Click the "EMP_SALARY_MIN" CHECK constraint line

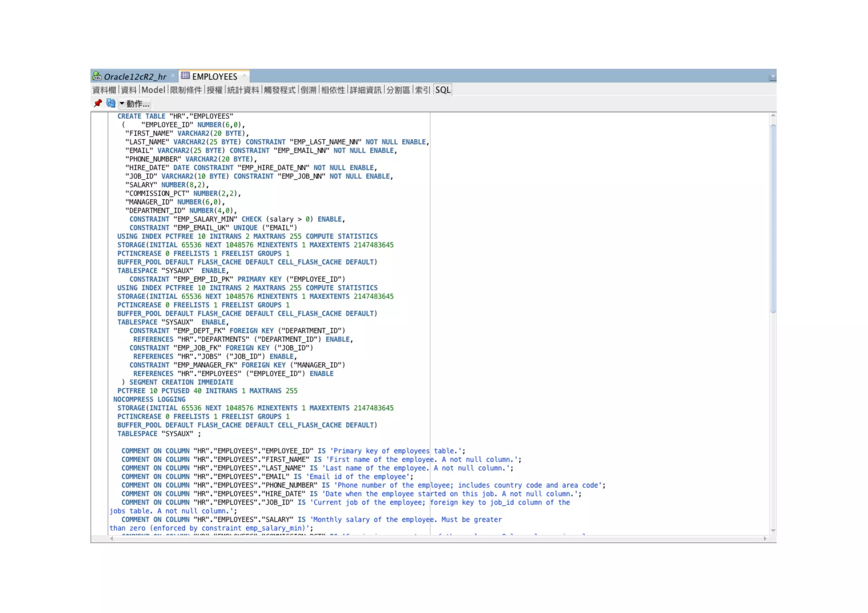tap(237, 219)
